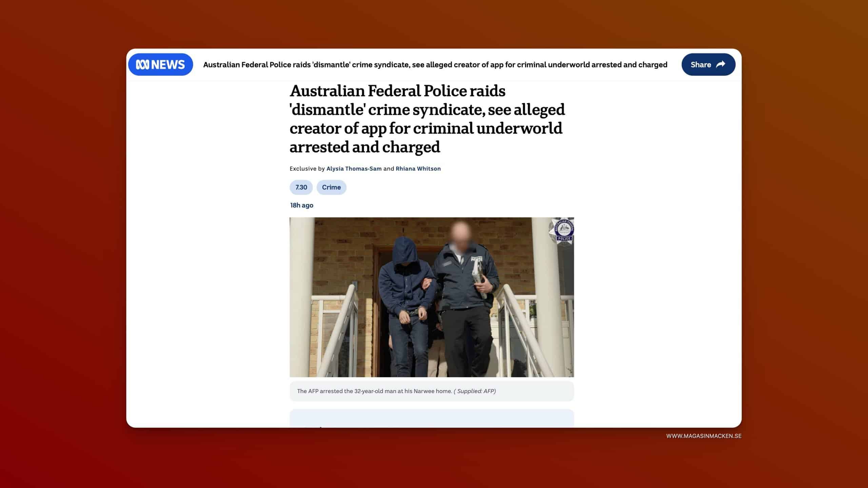
Task: Click the www.magasinmacken.se watermark
Action: [704, 436]
